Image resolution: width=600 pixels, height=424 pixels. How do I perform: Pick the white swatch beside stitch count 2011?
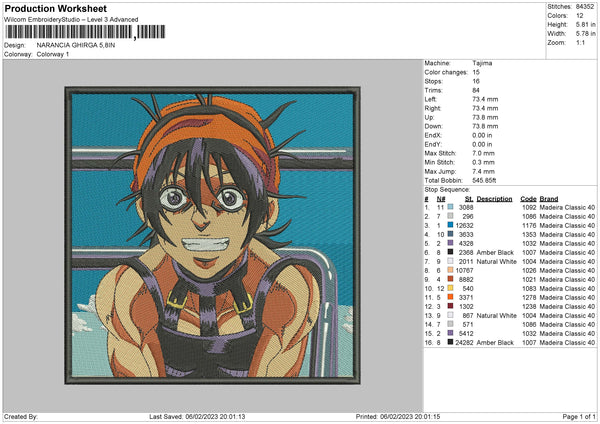pyautogui.click(x=450, y=261)
